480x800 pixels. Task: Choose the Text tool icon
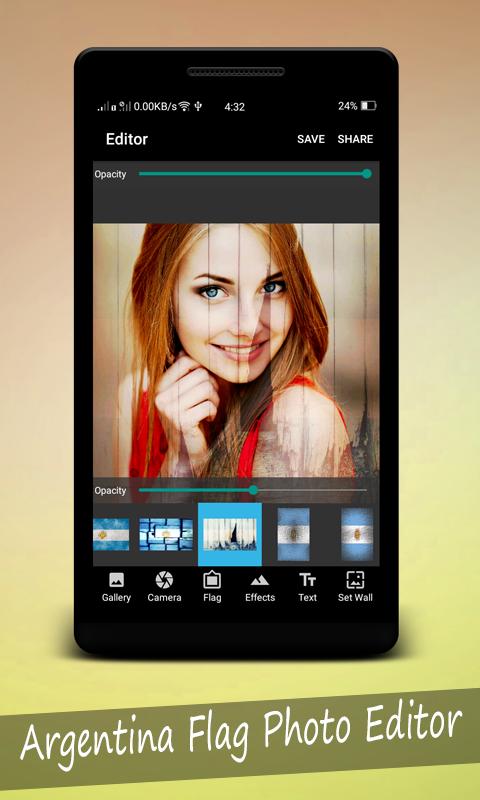(x=308, y=580)
